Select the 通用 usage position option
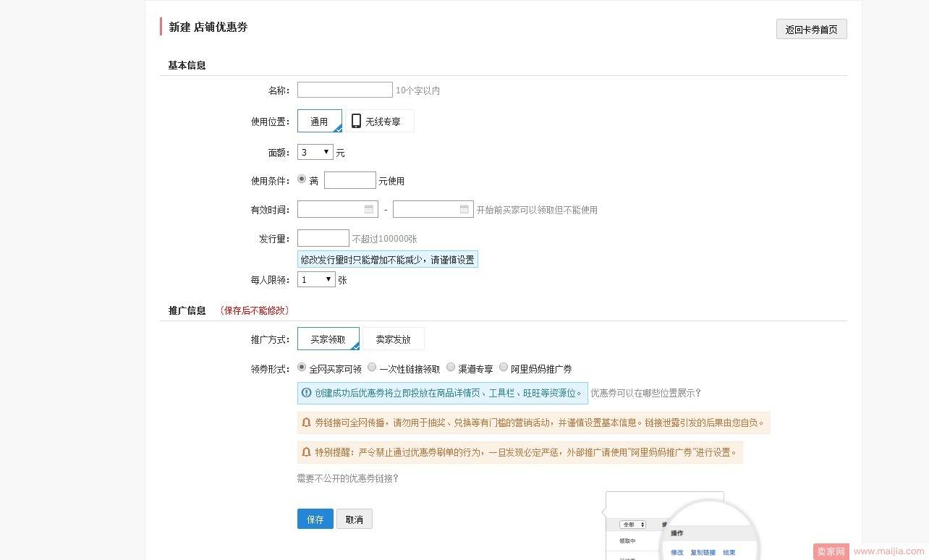This screenshot has height=560, width=929. [319, 122]
